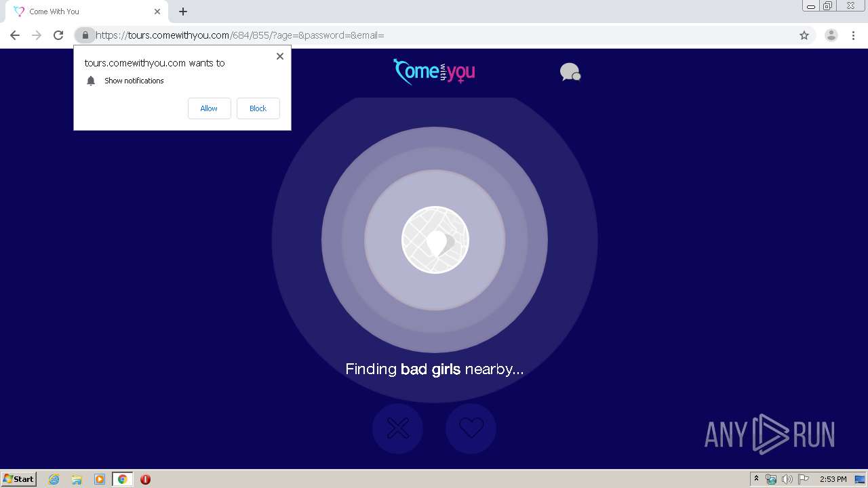
Task: Reload the page with the refresh icon
Action: pyautogui.click(x=58, y=35)
